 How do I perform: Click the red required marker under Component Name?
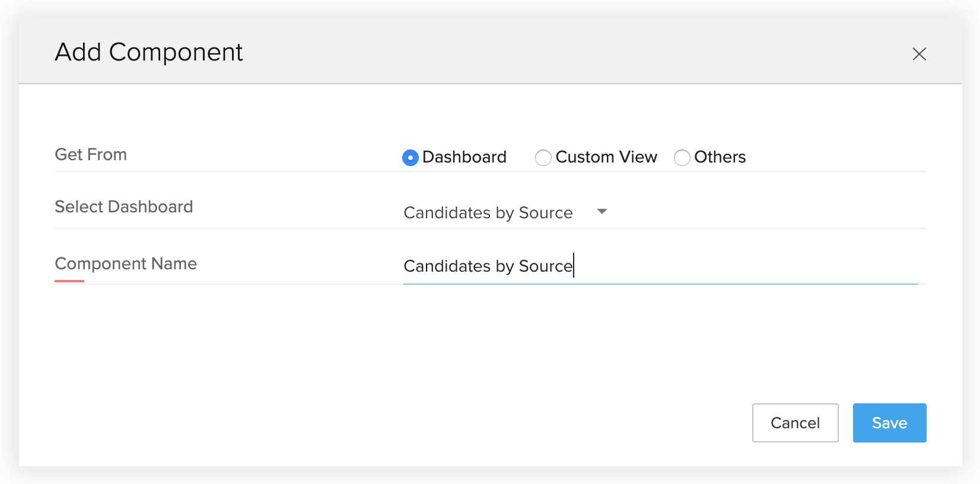tap(69, 281)
